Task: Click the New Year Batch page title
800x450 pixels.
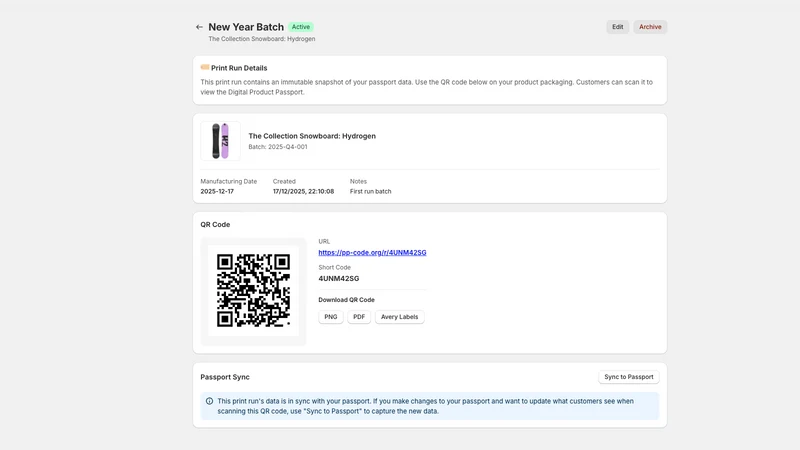Action: (x=246, y=27)
